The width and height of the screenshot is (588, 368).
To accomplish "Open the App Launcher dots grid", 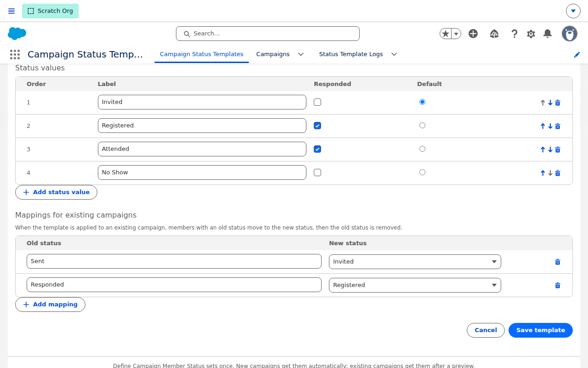I will tap(15, 54).
